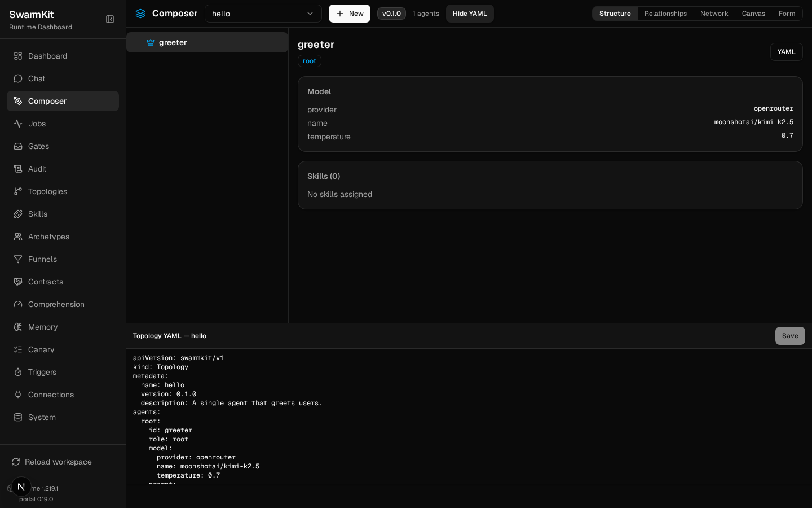Click the Archetypes people icon

pyautogui.click(x=18, y=237)
